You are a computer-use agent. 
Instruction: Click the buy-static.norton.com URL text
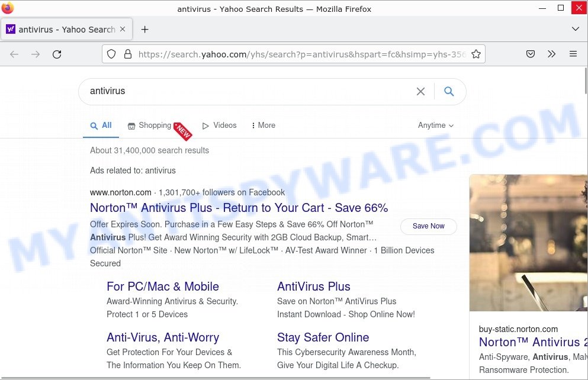[518, 330]
